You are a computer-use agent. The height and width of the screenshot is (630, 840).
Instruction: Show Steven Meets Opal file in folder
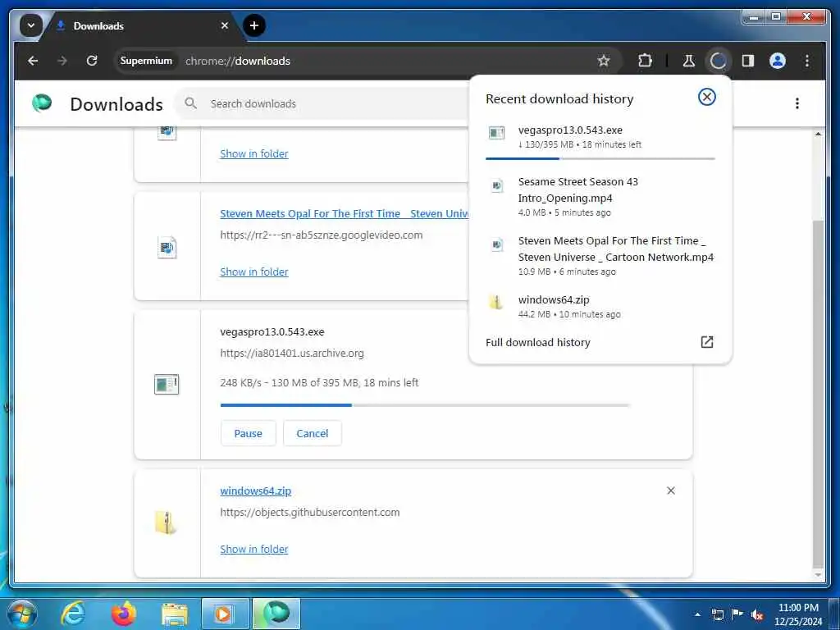(x=254, y=272)
